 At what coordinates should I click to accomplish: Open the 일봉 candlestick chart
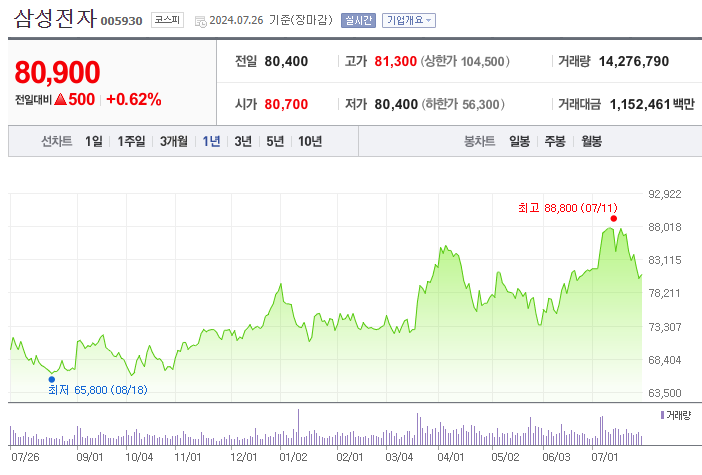[519, 141]
